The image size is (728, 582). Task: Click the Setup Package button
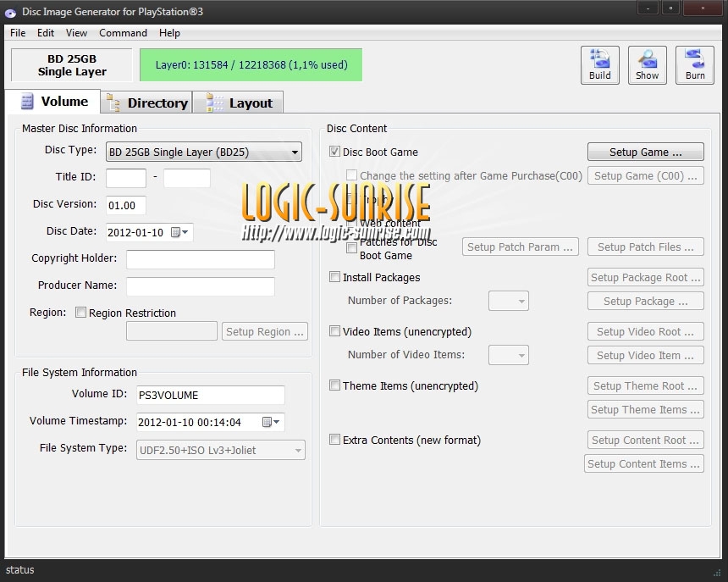pyautogui.click(x=646, y=301)
